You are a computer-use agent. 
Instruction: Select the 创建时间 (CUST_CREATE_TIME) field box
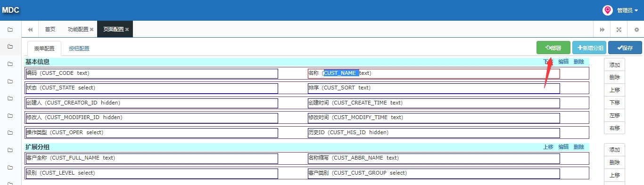click(434, 103)
